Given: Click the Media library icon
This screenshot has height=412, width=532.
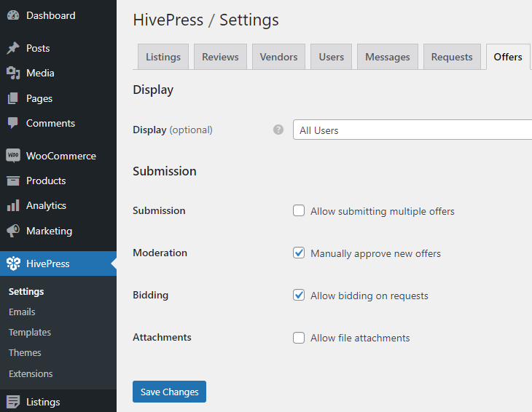Looking at the screenshot, I should (13, 74).
